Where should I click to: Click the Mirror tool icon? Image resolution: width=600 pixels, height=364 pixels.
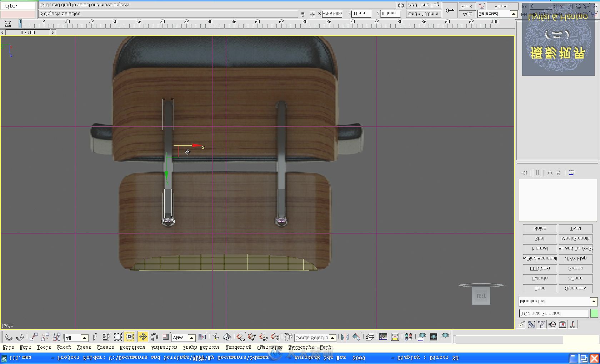coord(345,337)
